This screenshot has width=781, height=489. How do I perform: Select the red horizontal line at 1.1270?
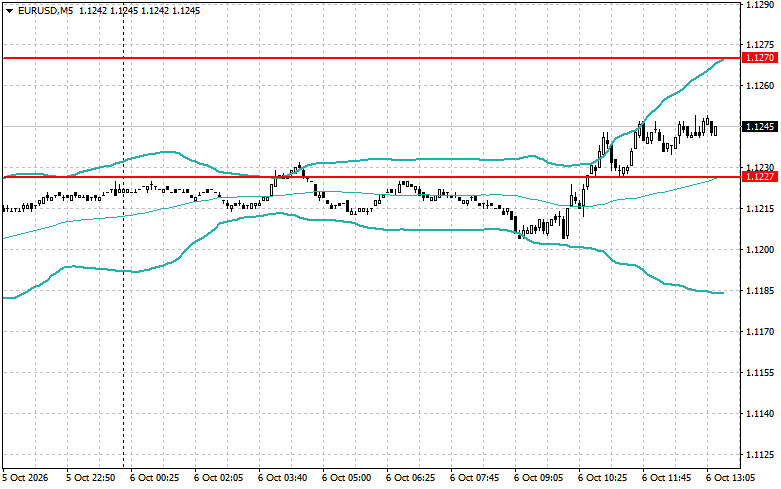(x=372, y=58)
